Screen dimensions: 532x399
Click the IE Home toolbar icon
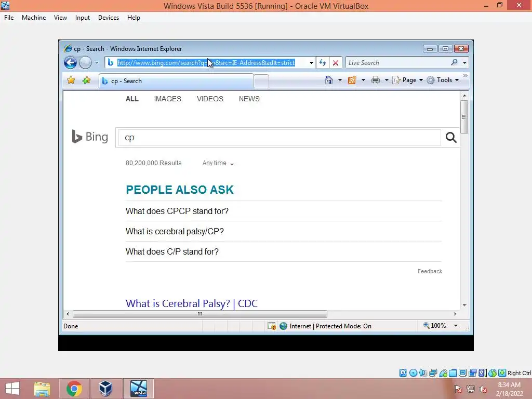pyautogui.click(x=329, y=80)
